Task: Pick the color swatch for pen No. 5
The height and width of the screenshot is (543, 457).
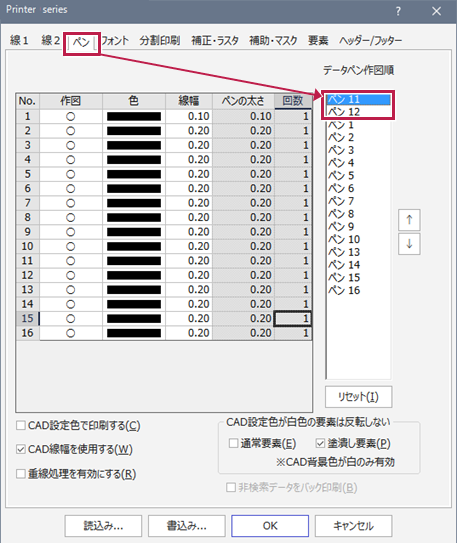Action: [x=134, y=174]
